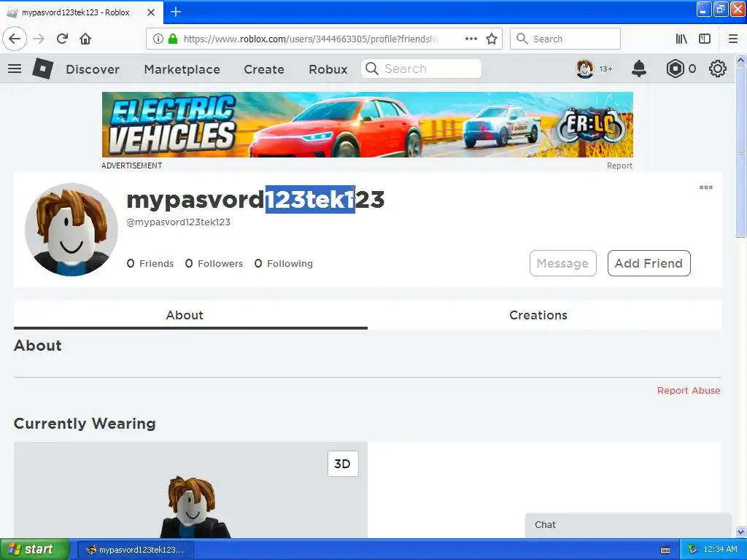Click the scrollbar down arrow
The width and height of the screenshot is (747, 560).
[x=740, y=532]
